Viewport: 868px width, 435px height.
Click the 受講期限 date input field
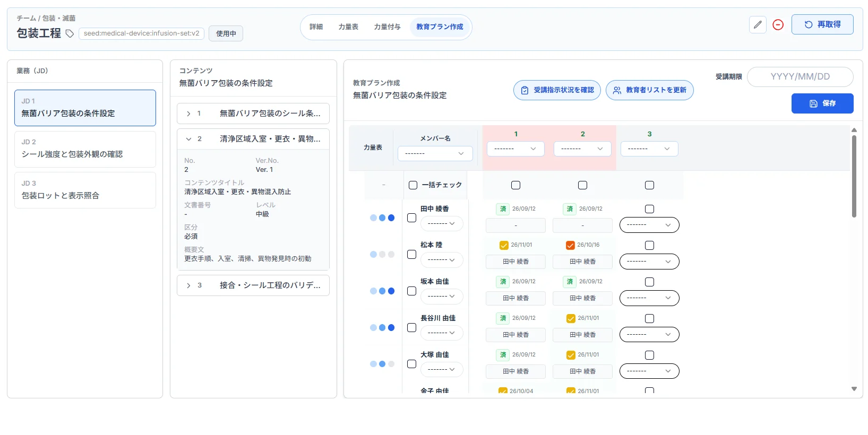tap(800, 77)
